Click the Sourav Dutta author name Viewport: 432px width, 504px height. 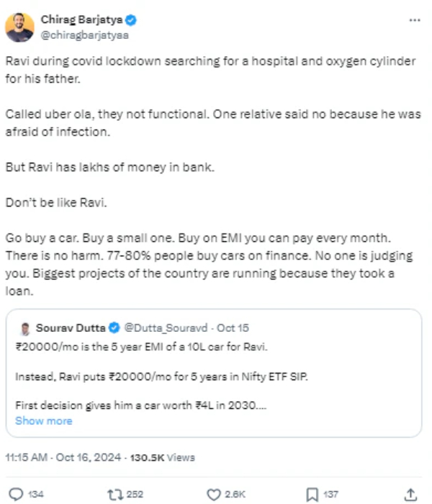tap(71, 328)
